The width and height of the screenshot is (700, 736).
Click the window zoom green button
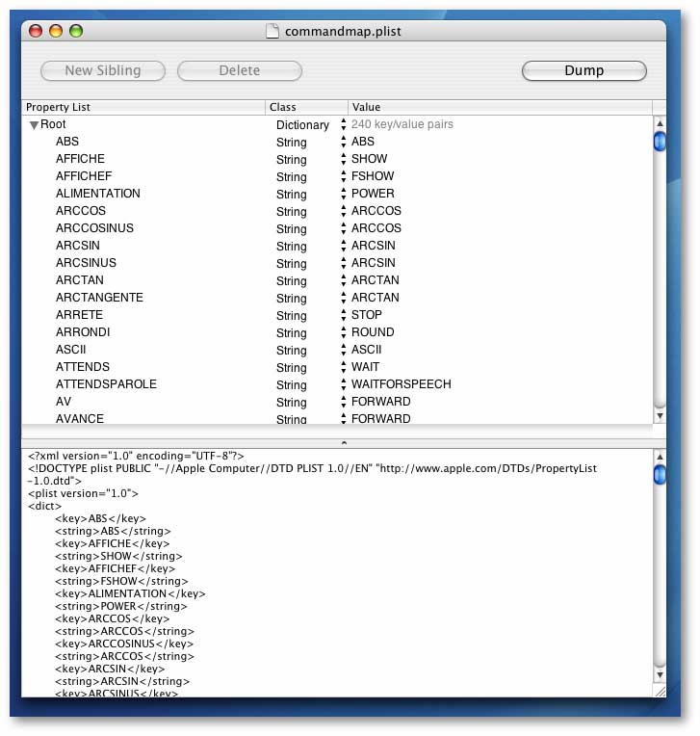point(76,31)
